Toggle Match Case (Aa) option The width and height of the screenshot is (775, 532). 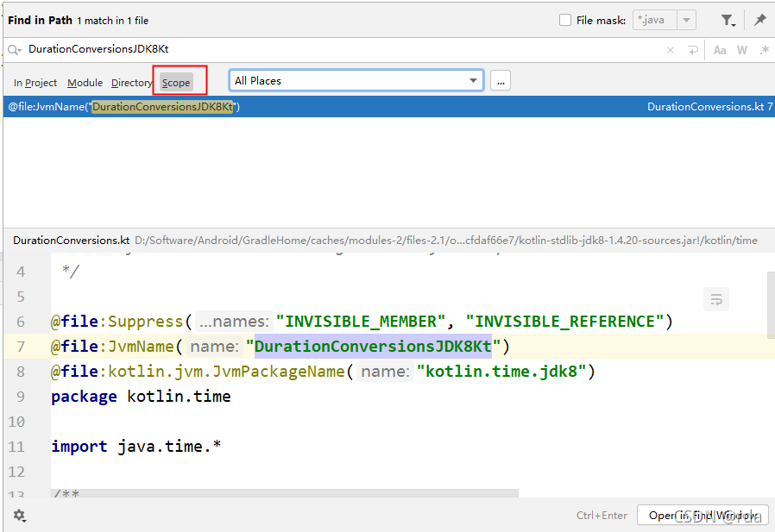pyautogui.click(x=720, y=50)
